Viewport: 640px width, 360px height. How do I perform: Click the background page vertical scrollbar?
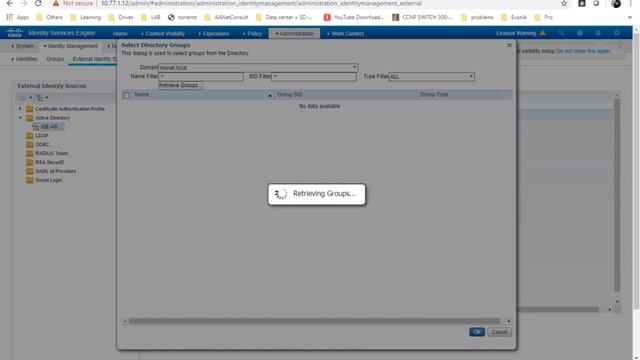[x=617, y=195]
